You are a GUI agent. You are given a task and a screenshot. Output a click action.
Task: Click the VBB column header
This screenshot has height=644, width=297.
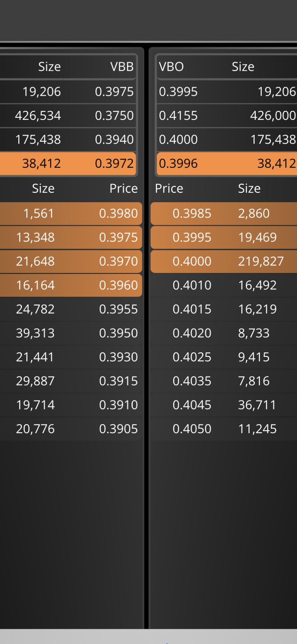122,67
